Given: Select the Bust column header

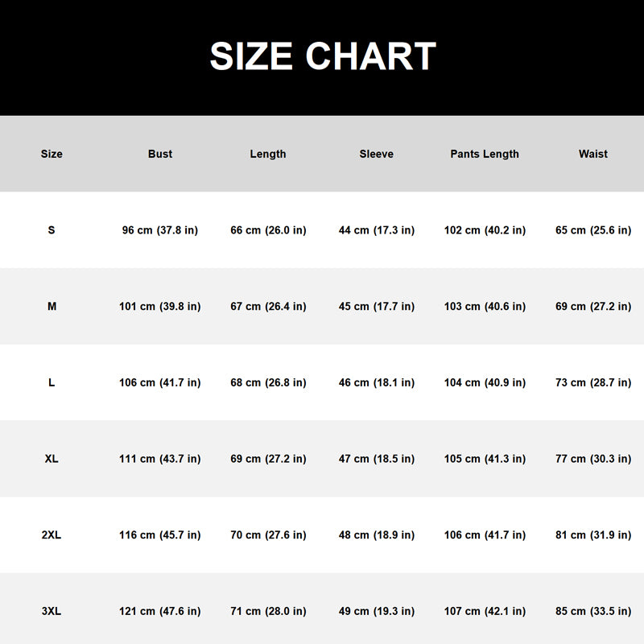Looking at the screenshot, I should point(160,154).
